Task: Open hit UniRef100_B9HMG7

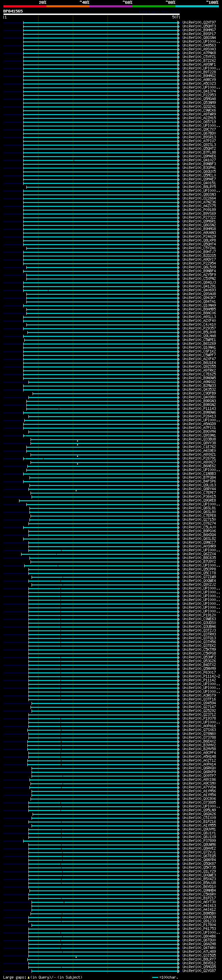Action: (x=199, y=30)
